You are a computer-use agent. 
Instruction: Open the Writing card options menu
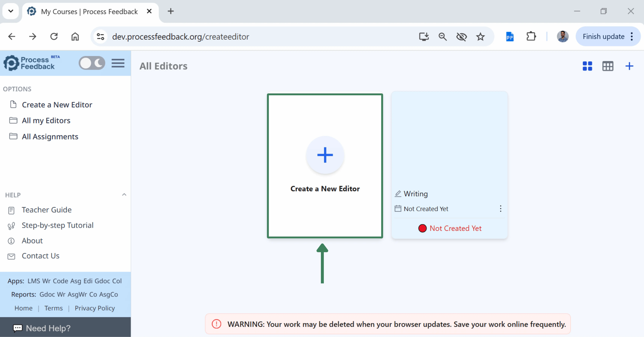501,209
